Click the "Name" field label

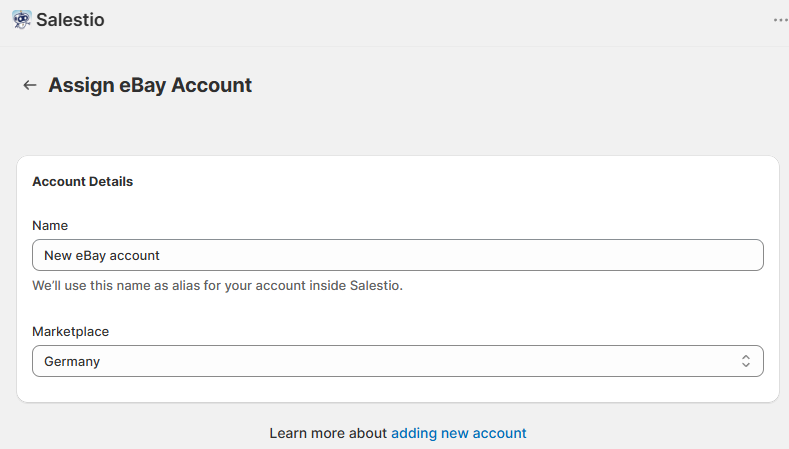pyautogui.click(x=50, y=226)
